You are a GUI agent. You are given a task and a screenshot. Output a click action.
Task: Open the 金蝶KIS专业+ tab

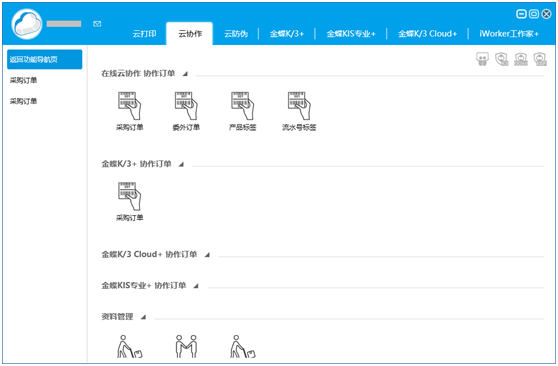[351, 34]
